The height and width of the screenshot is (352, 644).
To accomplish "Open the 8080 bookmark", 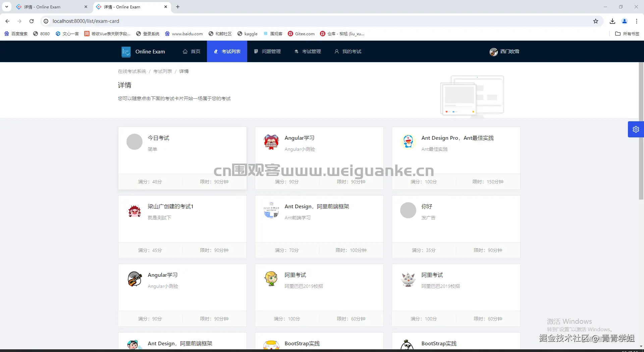I will pyautogui.click(x=42, y=34).
